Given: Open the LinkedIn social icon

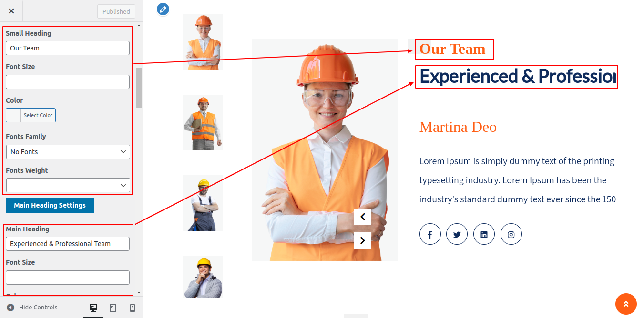Looking at the screenshot, I should pos(484,234).
